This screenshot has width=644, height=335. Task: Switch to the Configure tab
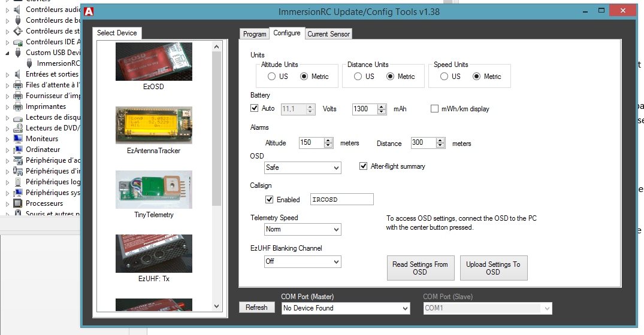click(x=287, y=33)
